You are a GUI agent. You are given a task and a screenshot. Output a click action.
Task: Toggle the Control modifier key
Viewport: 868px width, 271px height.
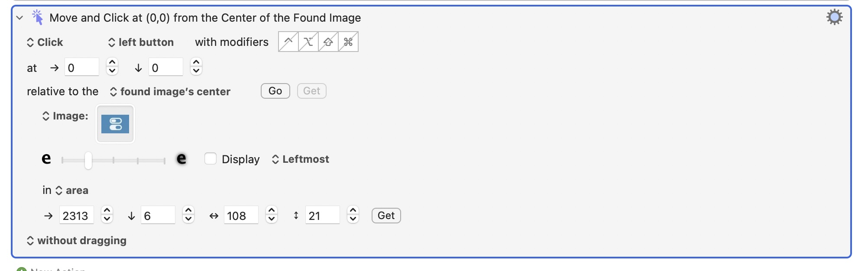click(288, 42)
